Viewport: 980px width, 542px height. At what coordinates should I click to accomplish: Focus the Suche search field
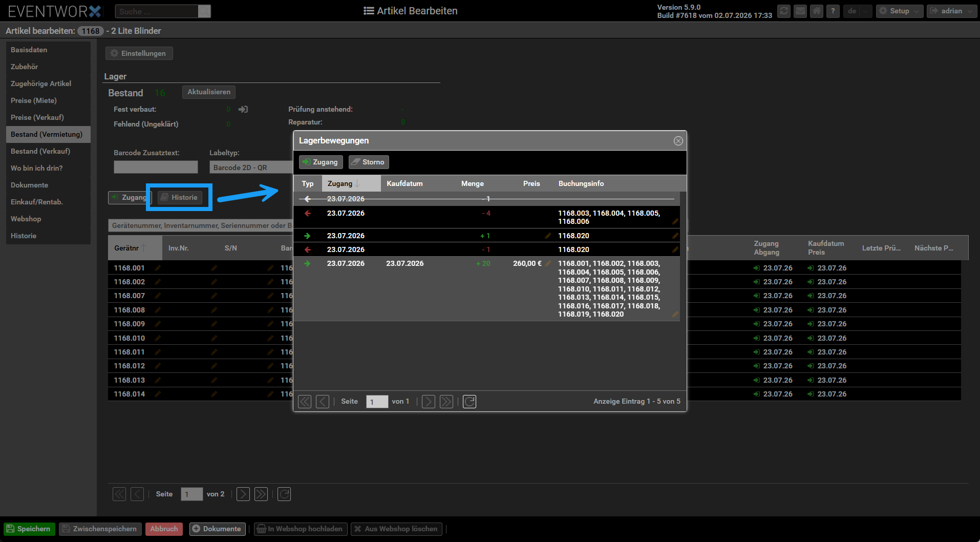coord(157,11)
